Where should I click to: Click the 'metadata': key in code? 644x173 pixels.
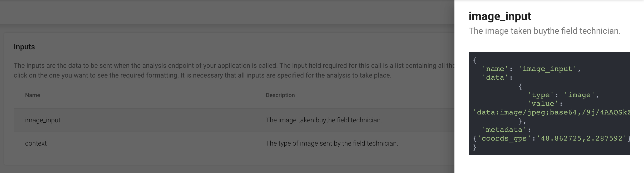[x=506, y=130]
